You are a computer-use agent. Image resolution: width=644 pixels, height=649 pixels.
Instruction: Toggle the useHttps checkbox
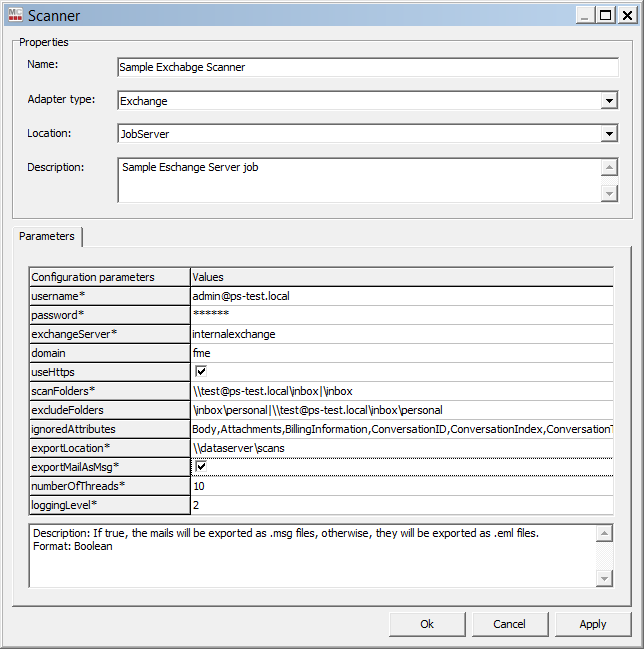click(x=201, y=372)
